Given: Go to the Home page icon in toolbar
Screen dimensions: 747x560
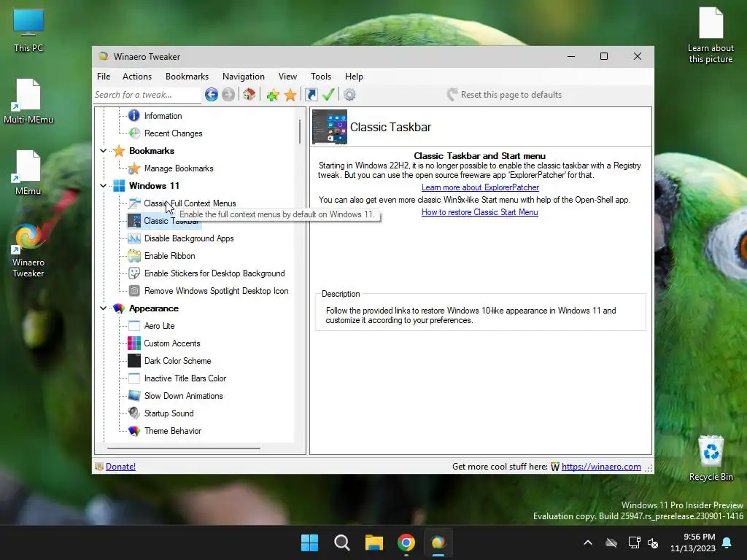Looking at the screenshot, I should coord(249,94).
